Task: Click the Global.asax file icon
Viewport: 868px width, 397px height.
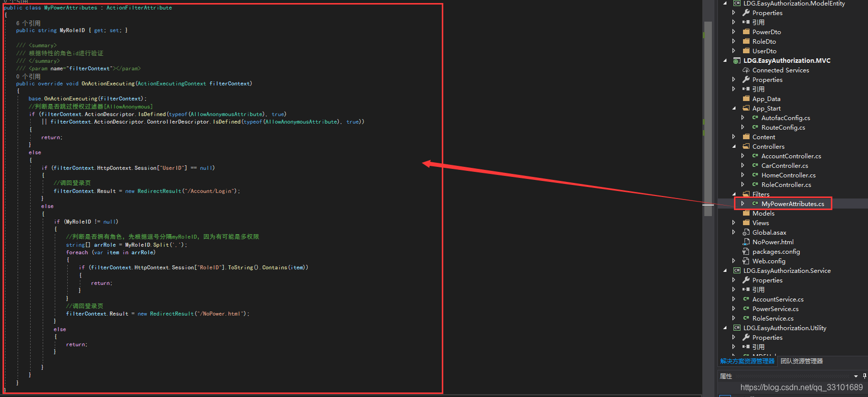Action: tap(746, 232)
